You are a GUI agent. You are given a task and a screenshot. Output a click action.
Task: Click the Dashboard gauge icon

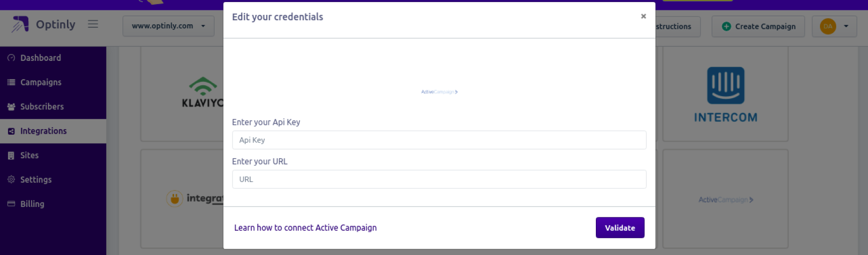(x=11, y=58)
